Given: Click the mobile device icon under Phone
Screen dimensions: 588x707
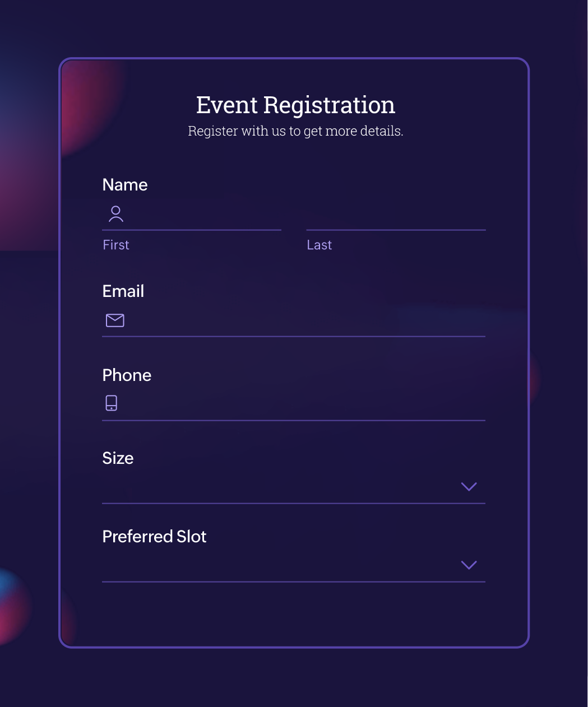Looking at the screenshot, I should tap(112, 403).
